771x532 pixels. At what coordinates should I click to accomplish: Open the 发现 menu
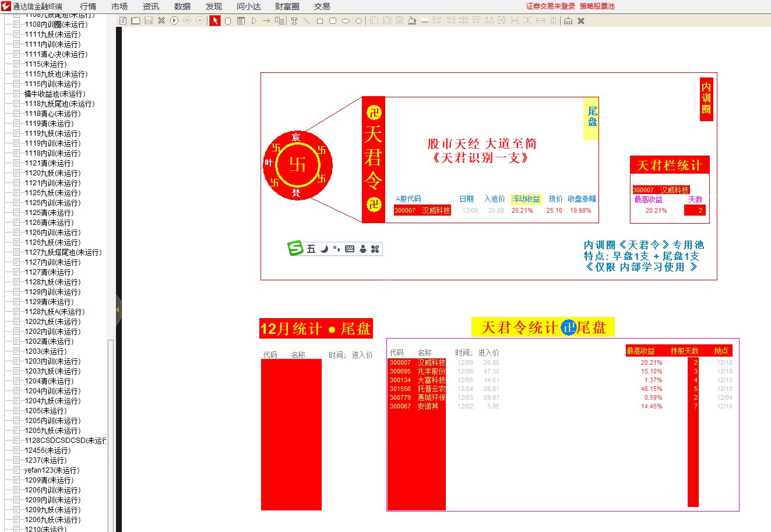click(x=214, y=6)
